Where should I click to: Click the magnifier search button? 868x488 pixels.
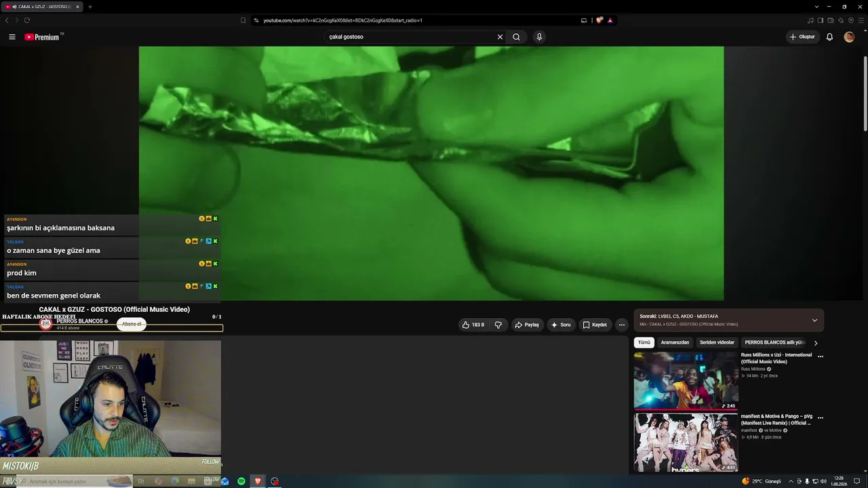click(516, 37)
